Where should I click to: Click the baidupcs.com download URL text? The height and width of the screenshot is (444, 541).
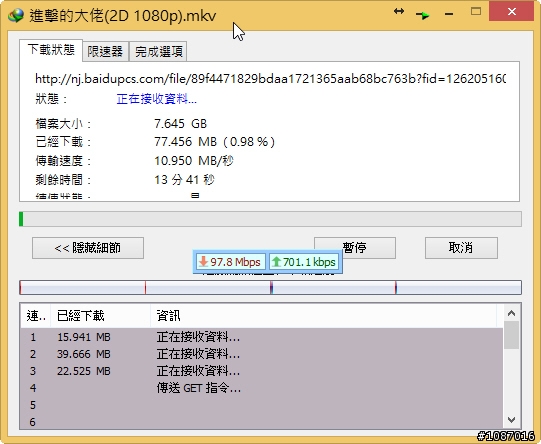(270, 79)
